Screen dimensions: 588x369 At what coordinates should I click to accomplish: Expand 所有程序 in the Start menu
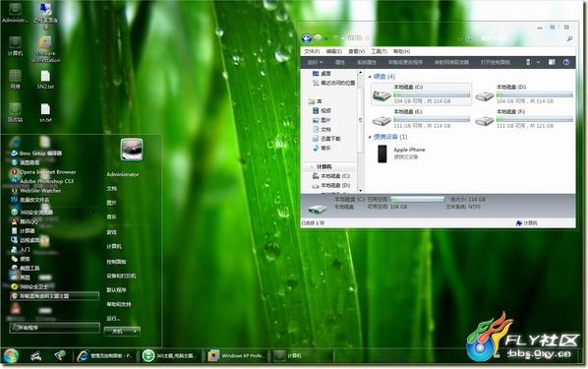(x=55, y=328)
